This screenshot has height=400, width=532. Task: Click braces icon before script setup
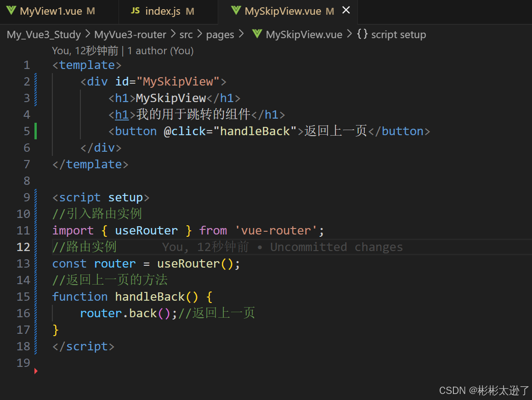tap(362, 34)
